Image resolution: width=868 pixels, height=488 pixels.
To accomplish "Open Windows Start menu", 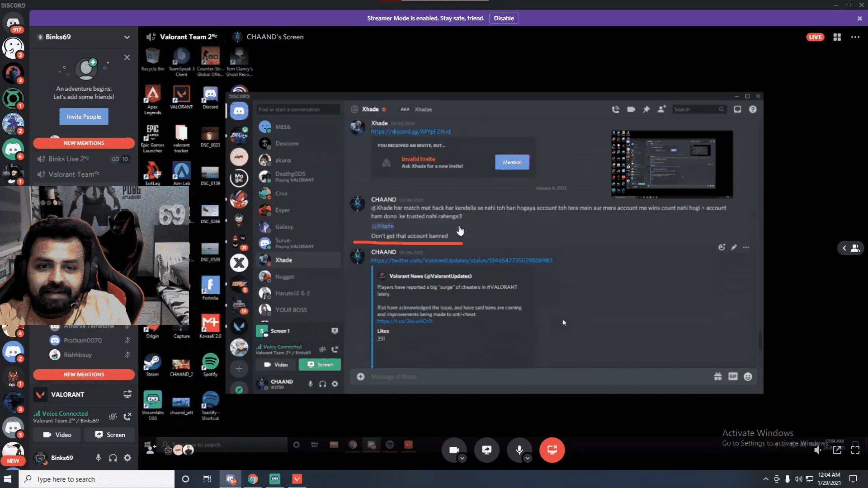I will [8, 479].
